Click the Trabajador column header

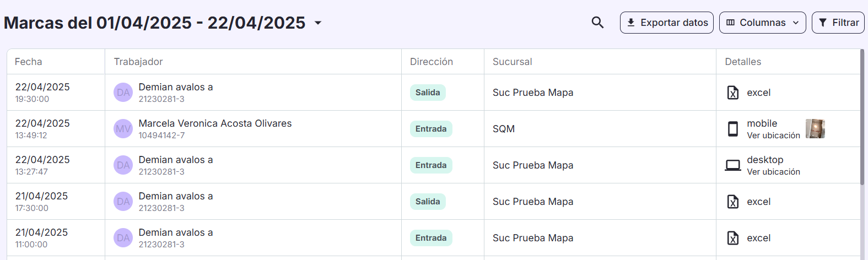click(x=138, y=62)
